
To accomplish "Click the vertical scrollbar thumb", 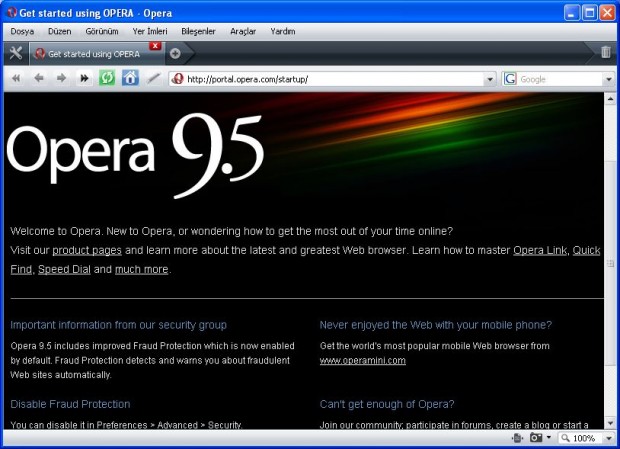I will click(611, 262).
